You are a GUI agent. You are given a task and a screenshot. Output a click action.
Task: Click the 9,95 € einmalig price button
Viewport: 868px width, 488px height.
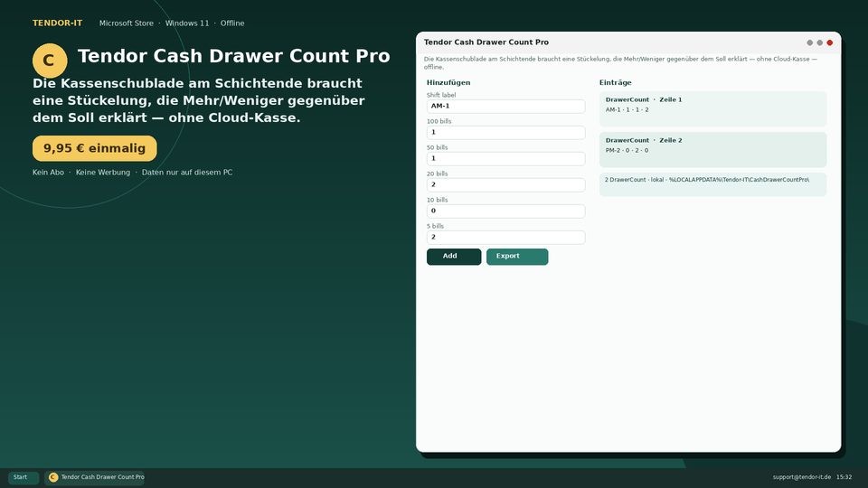[95, 148]
